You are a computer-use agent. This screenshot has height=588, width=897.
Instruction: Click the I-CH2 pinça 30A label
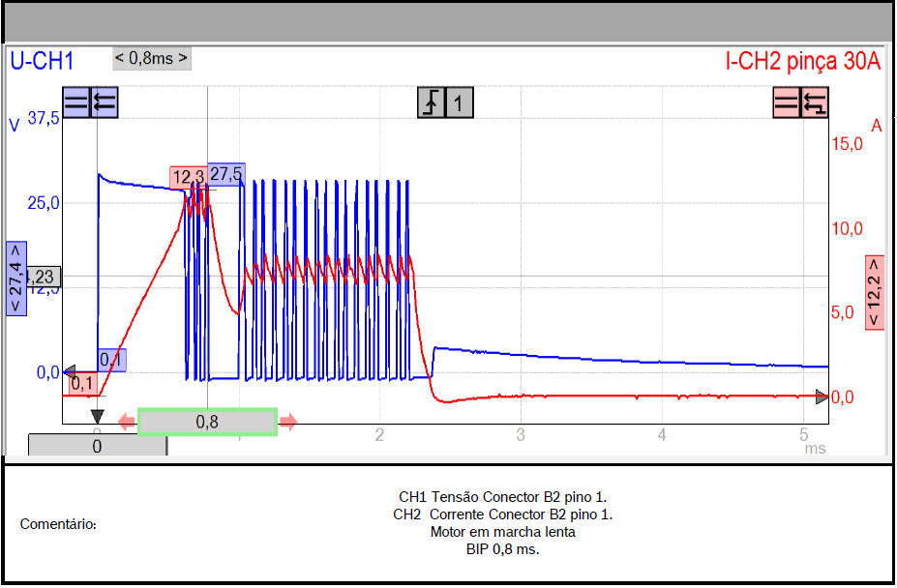(803, 61)
